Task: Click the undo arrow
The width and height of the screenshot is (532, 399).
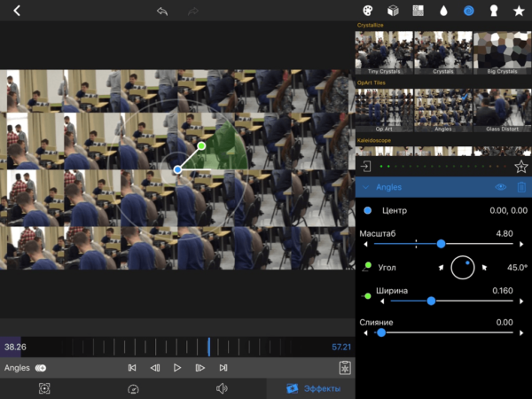Action: (161, 11)
